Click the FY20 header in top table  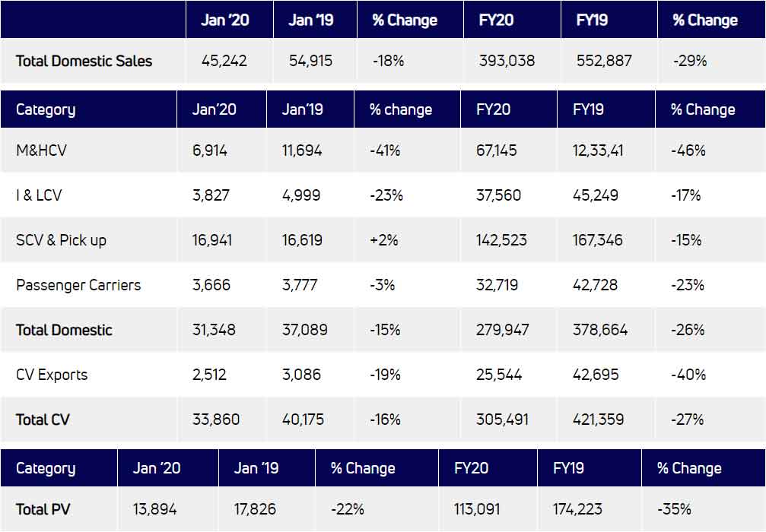496,21
